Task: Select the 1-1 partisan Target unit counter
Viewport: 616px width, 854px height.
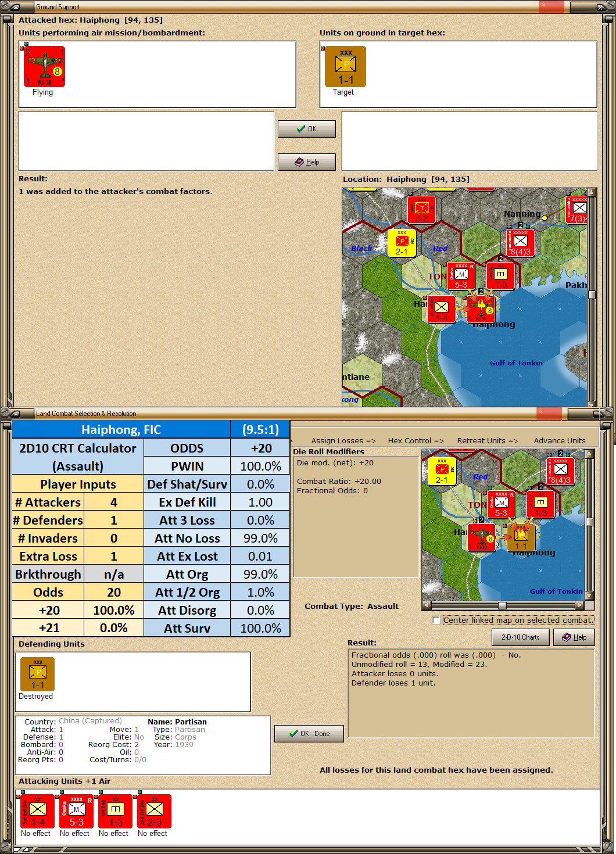Action: [345, 67]
